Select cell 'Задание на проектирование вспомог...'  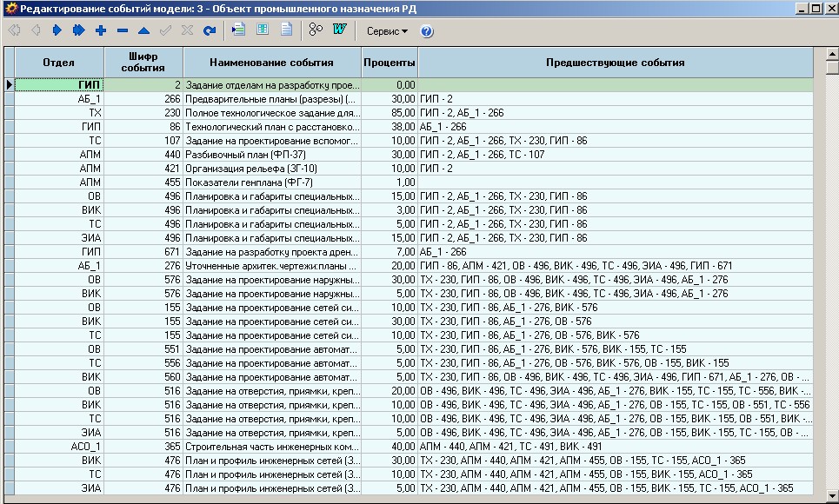(272, 141)
